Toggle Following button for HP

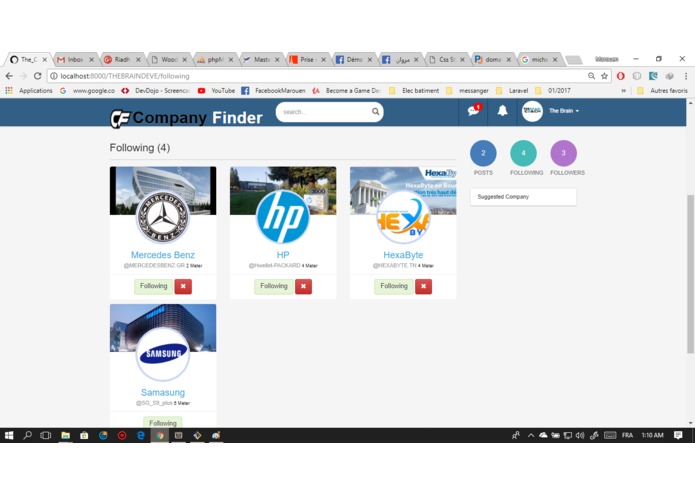(x=273, y=286)
